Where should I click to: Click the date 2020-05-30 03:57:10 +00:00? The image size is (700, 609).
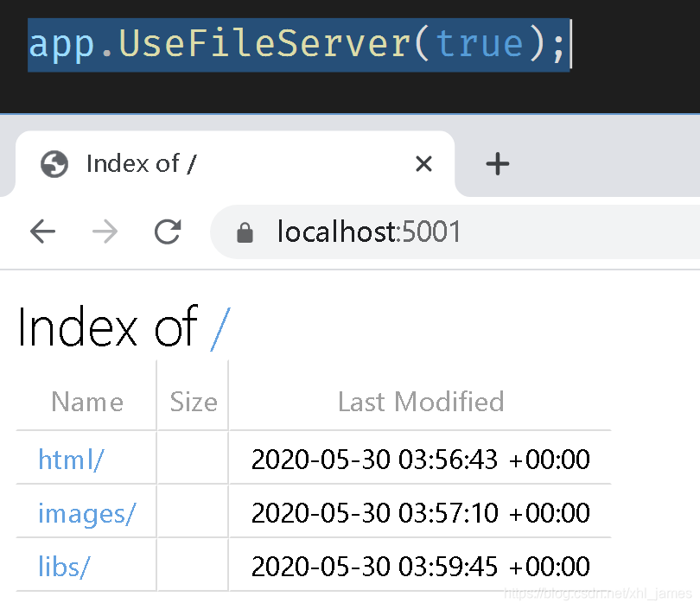pyautogui.click(x=421, y=512)
